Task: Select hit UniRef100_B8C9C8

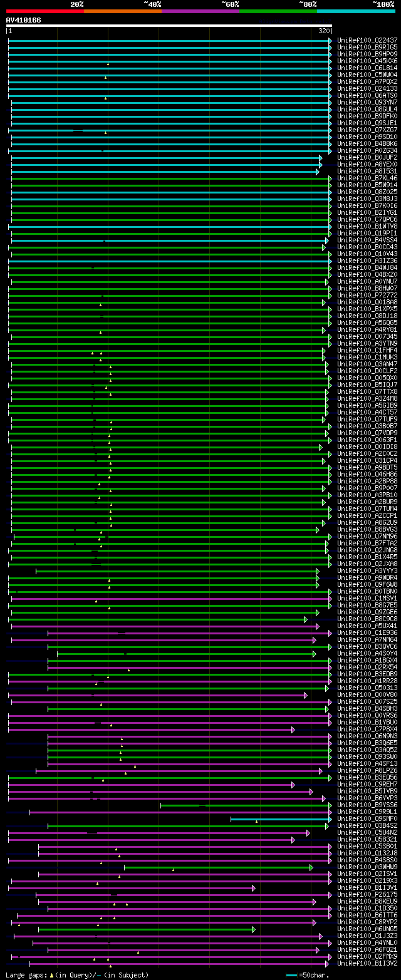Action: (x=367, y=619)
